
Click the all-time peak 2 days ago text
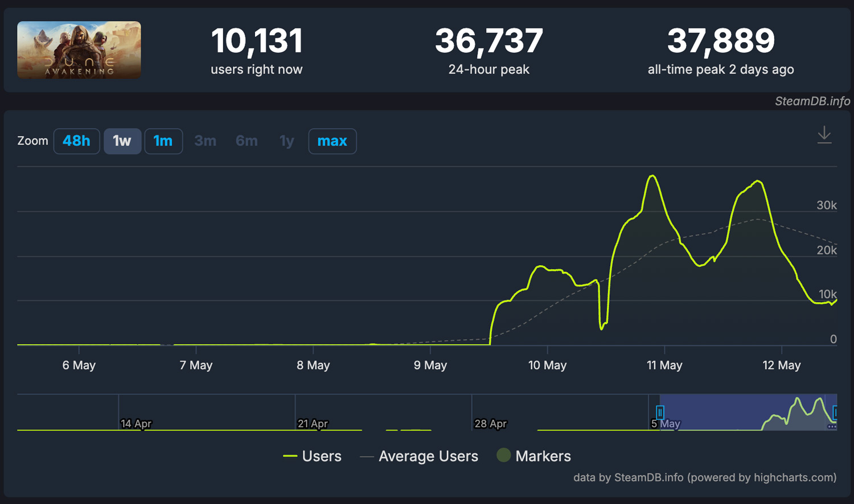click(721, 69)
